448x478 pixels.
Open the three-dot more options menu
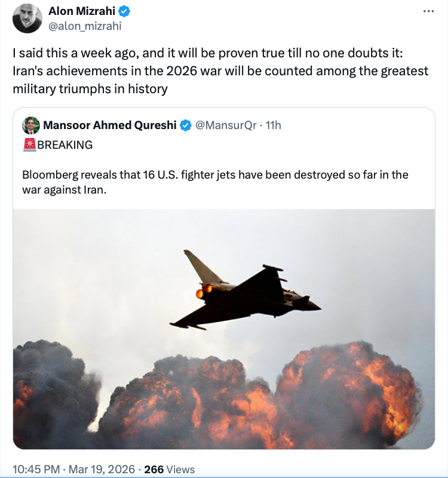click(x=428, y=11)
